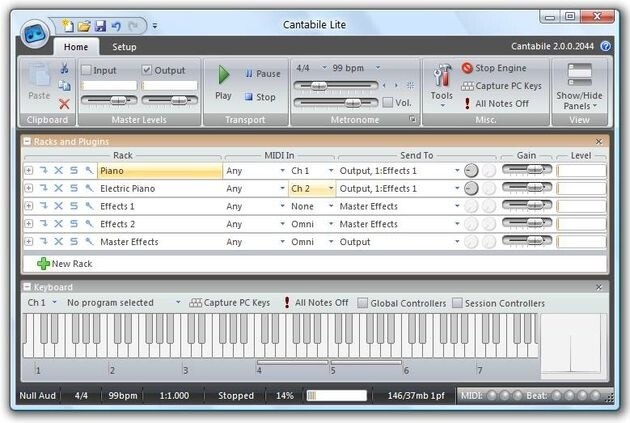Click the Open folder icon in quick toolbar
Viewport: 630px width, 423px height.
coord(84,27)
